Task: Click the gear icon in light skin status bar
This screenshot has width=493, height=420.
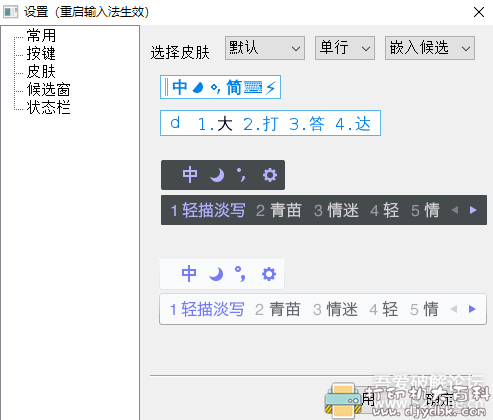Action: tap(269, 274)
